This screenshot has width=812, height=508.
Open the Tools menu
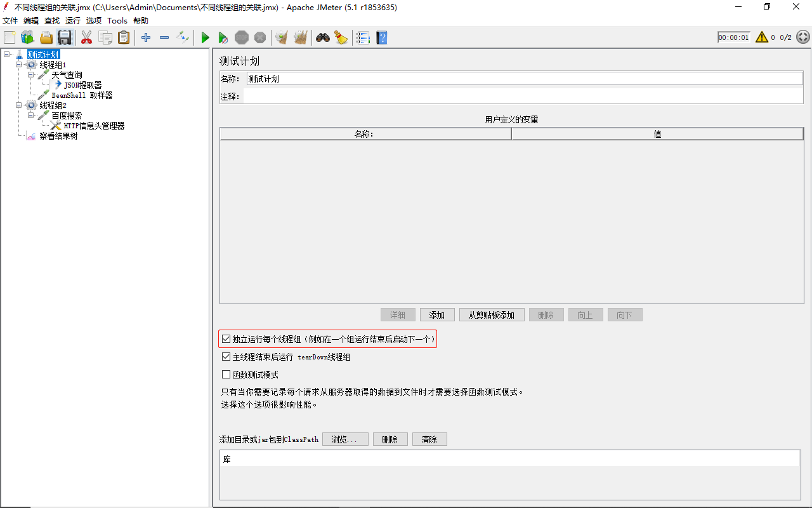(117, 20)
